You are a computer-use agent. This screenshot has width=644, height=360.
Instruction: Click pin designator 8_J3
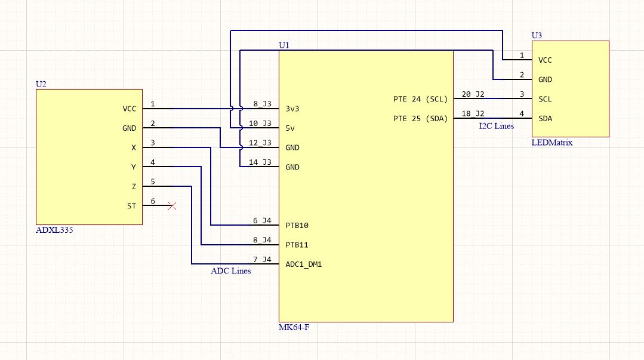point(262,104)
